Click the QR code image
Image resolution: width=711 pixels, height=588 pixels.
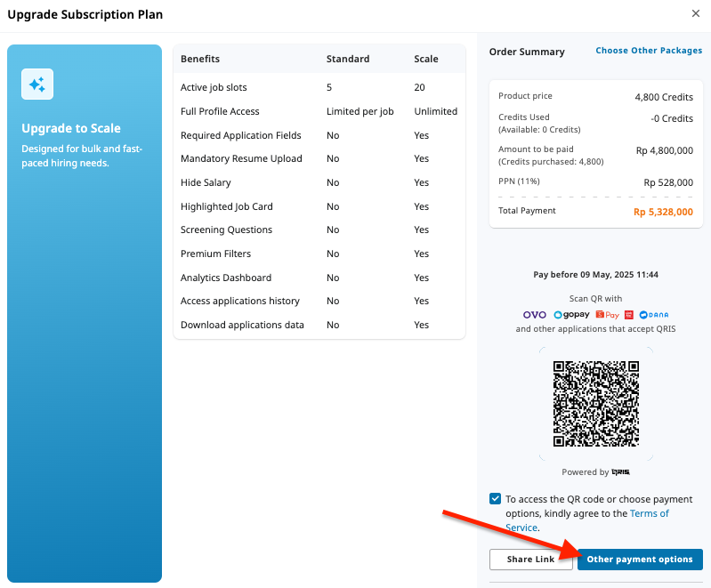(x=596, y=404)
